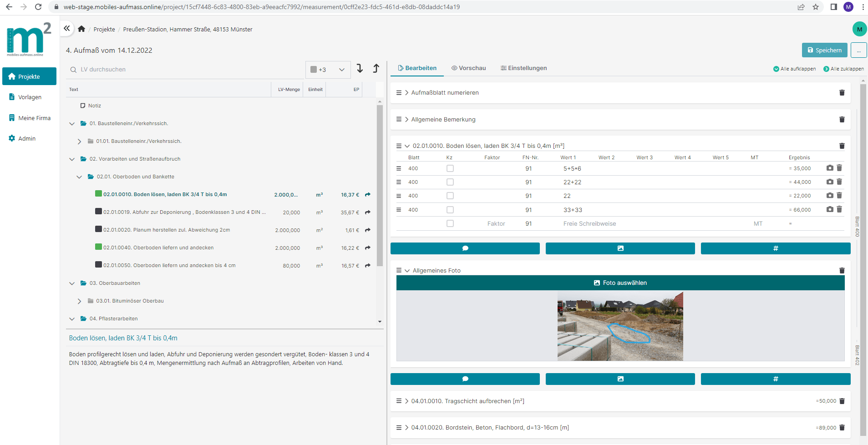The image size is (868, 445).
Task: Click the move-down arrow icon
Action: 360,69
